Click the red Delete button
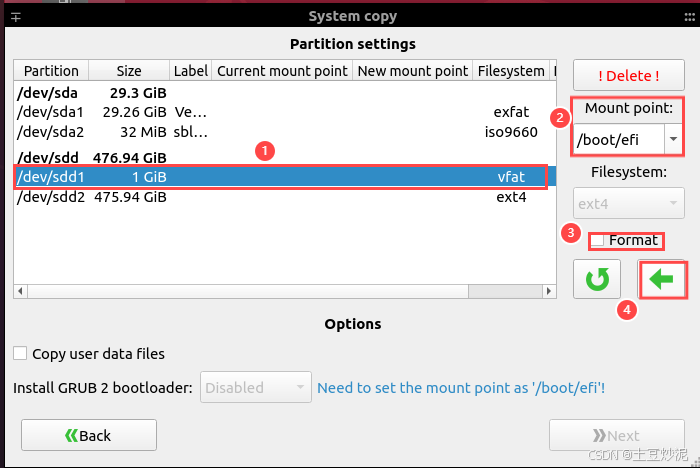The image size is (700, 468). [629, 75]
